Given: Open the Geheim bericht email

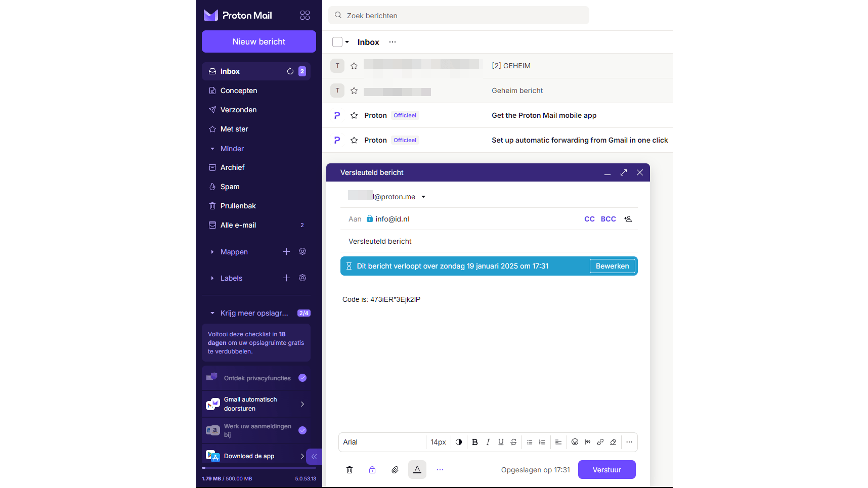Looking at the screenshot, I should (x=498, y=91).
